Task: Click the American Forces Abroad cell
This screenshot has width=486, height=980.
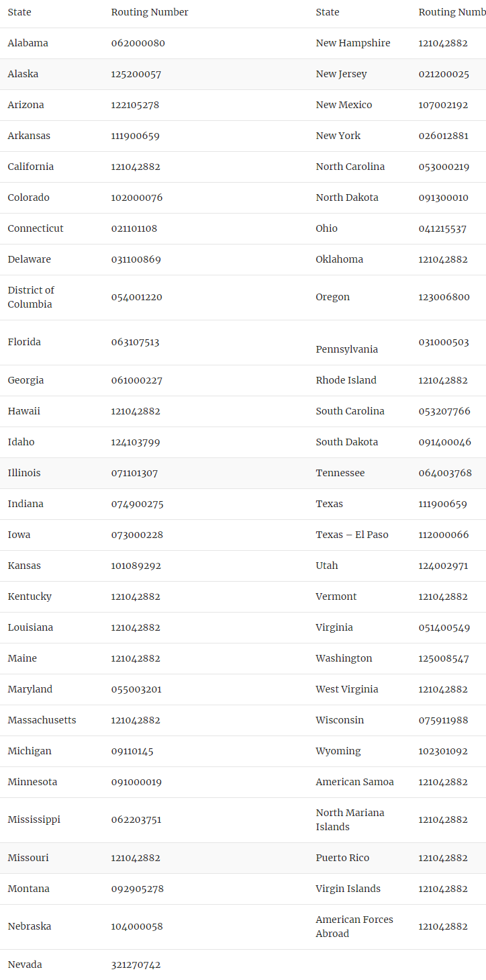Action: pyautogui.click(x=354, y=926)
